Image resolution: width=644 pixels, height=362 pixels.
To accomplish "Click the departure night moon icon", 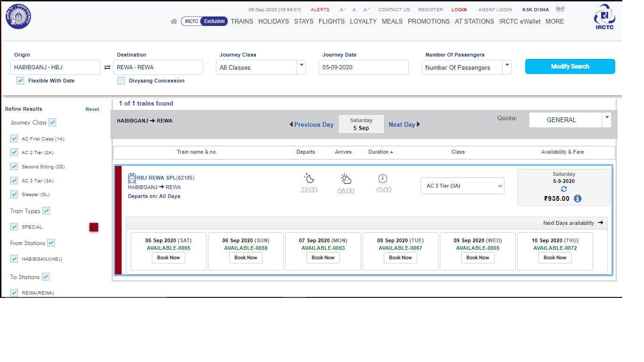I will (x=309, y=178).
